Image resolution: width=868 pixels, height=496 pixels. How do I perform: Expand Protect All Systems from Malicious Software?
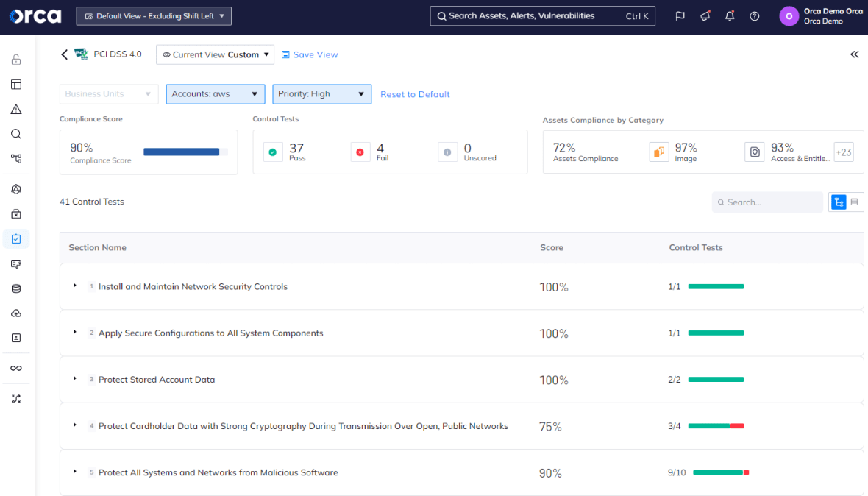[x=75, y=472]
